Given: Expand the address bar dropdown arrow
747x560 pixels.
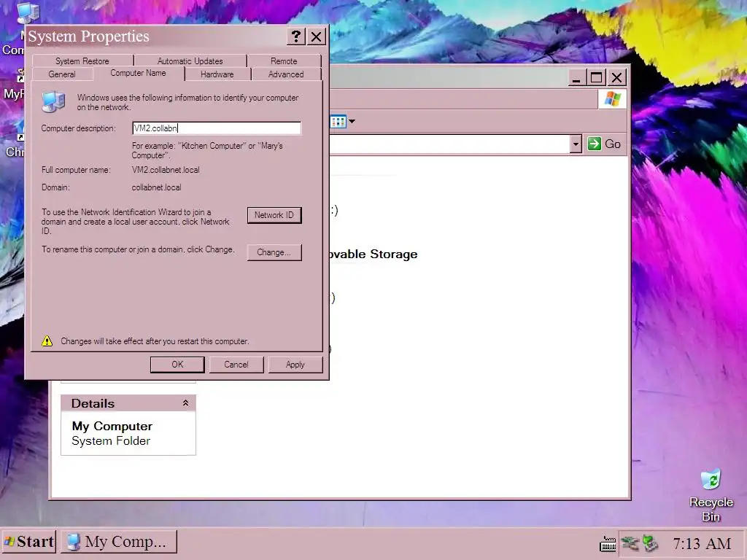Looking at the screenshot, I should coord(576,144).
